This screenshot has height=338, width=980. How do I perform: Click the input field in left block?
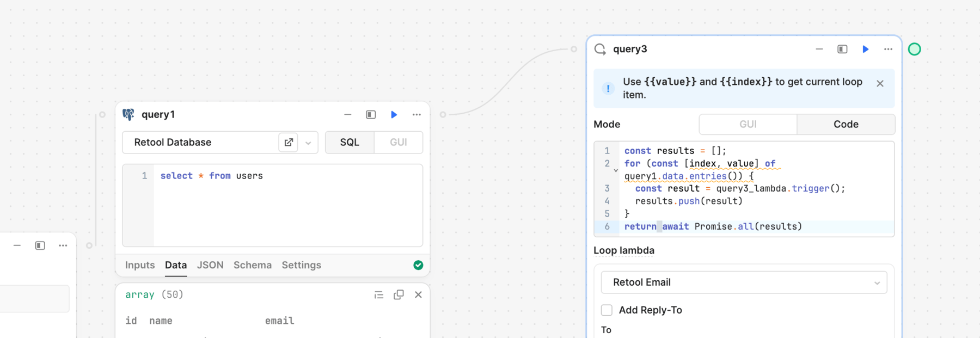click(34, 298)
